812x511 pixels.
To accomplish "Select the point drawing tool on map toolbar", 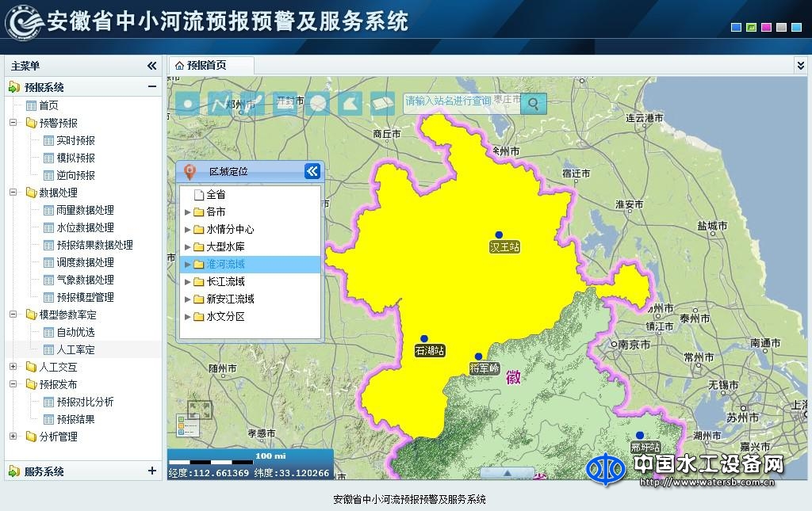I will (x=187, y=102).
